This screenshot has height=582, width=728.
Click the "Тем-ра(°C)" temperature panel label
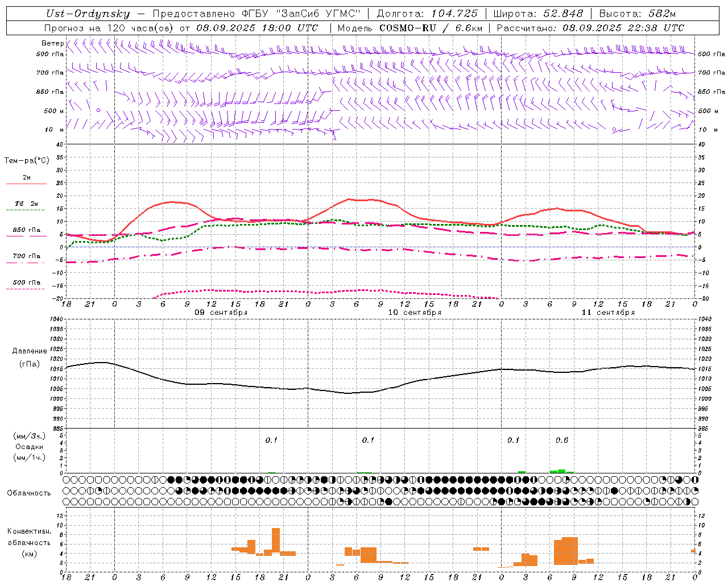[27, 161]
